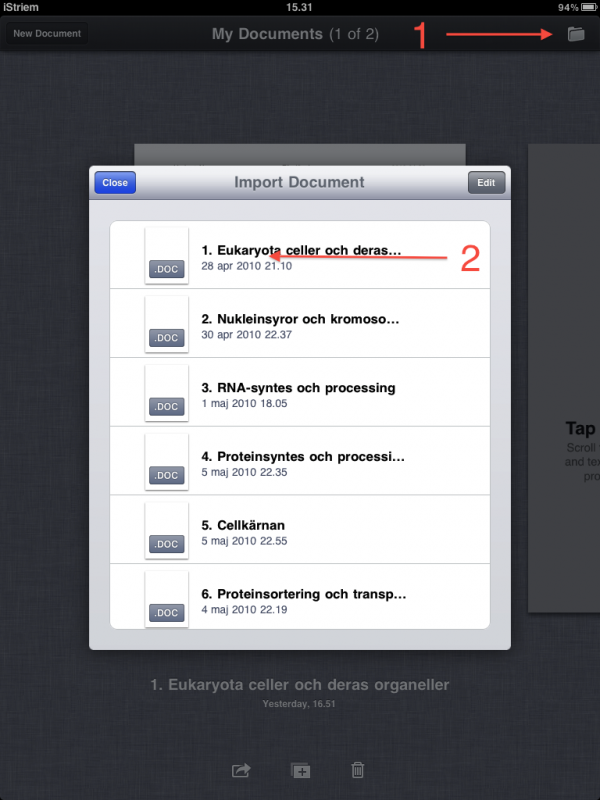Import '4. Proteinsyntes och processi…' document
Screen dimensions: 600x800
tap(300, 461)
